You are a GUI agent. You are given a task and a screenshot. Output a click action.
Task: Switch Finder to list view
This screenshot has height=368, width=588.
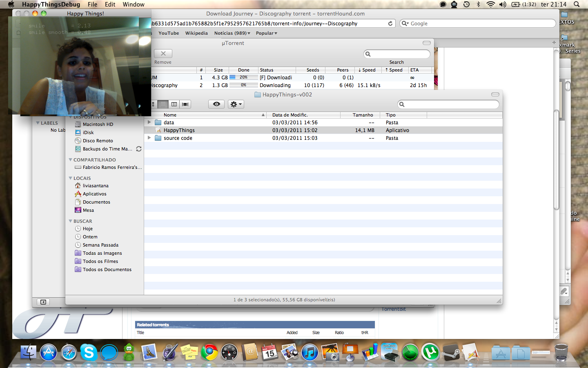click(x=163, y=104)
